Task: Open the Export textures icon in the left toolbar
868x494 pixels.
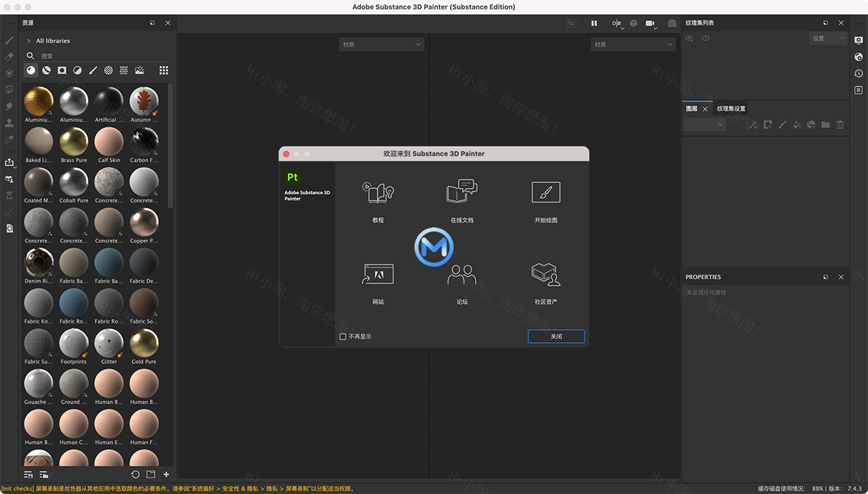Action: pyautogui.click(x=9, y=162)
